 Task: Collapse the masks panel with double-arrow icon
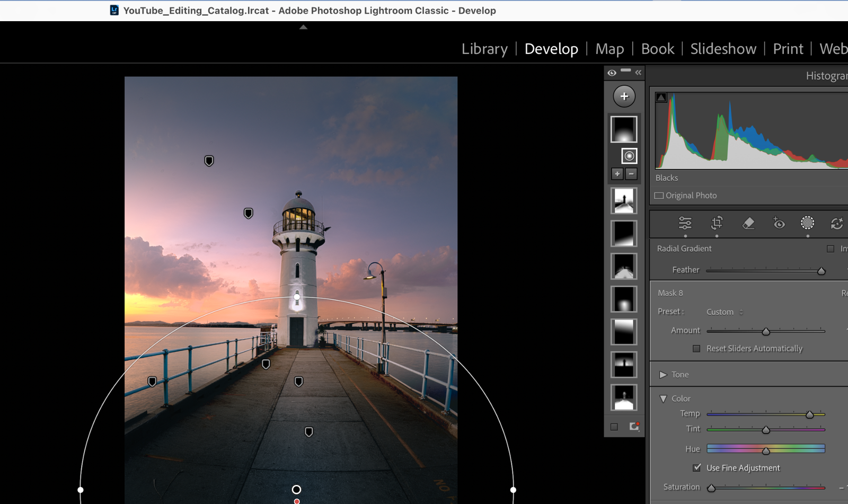[x=638, y=73]
